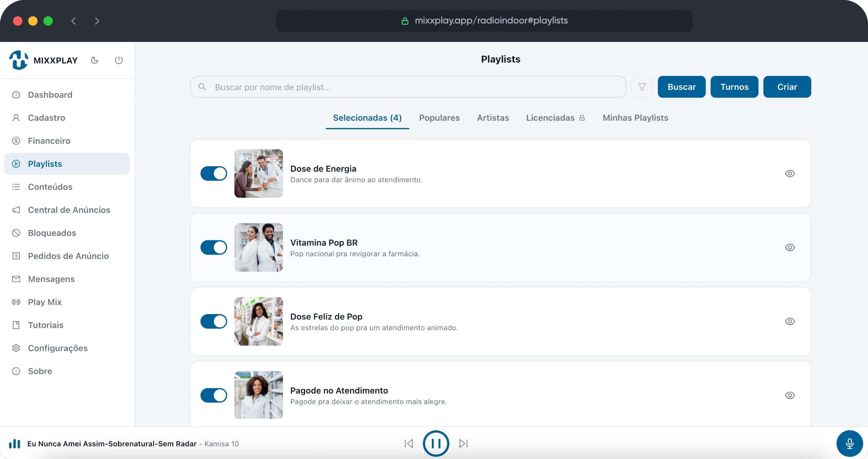The width and height of the screenshot is (868, 459).
Task: View Pagode no Atendimento eye icon
Action: tap(790, 395)
